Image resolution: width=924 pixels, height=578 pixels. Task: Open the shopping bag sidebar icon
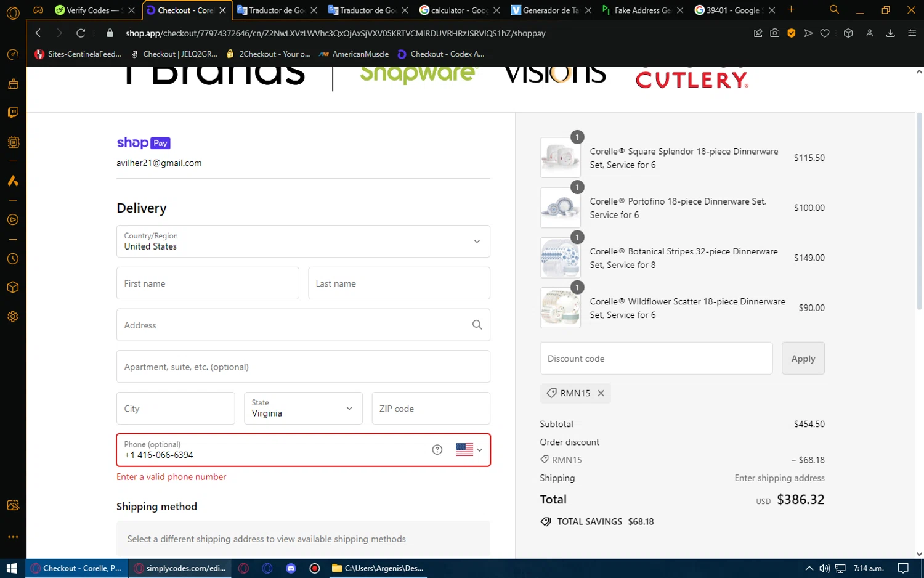pos(13,84)
